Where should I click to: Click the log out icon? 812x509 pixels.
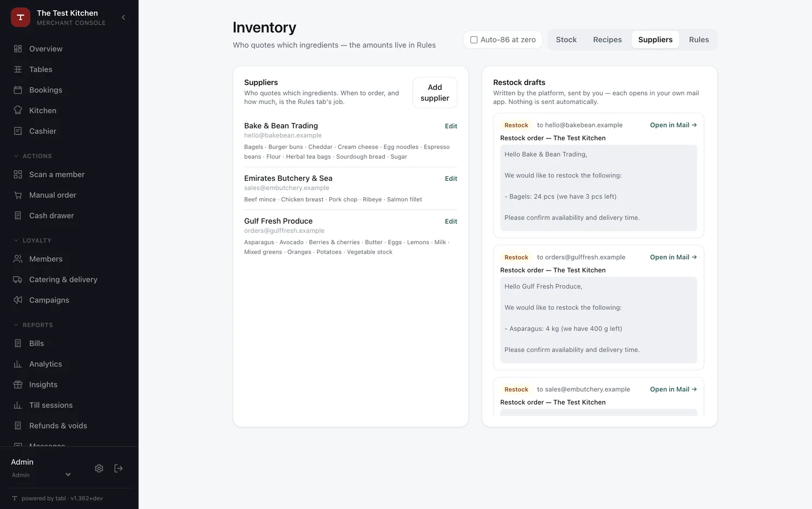[119, 468]
